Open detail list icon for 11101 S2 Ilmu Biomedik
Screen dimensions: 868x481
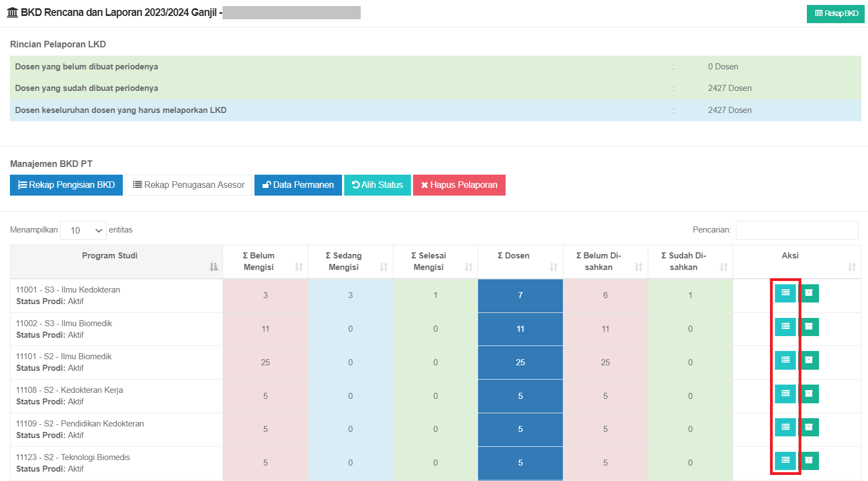[x=785, y=360]
